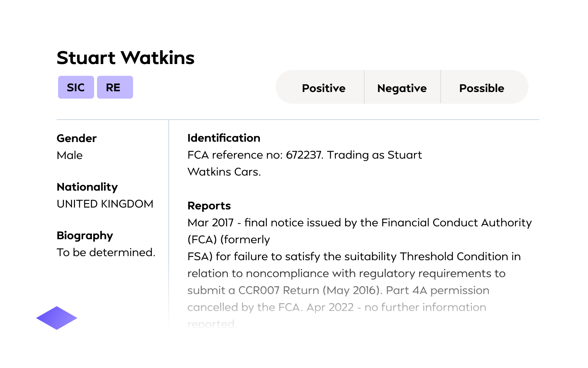Click the Stuart Watkins profile name heading
588x368 pixels.
click(125, 58)
